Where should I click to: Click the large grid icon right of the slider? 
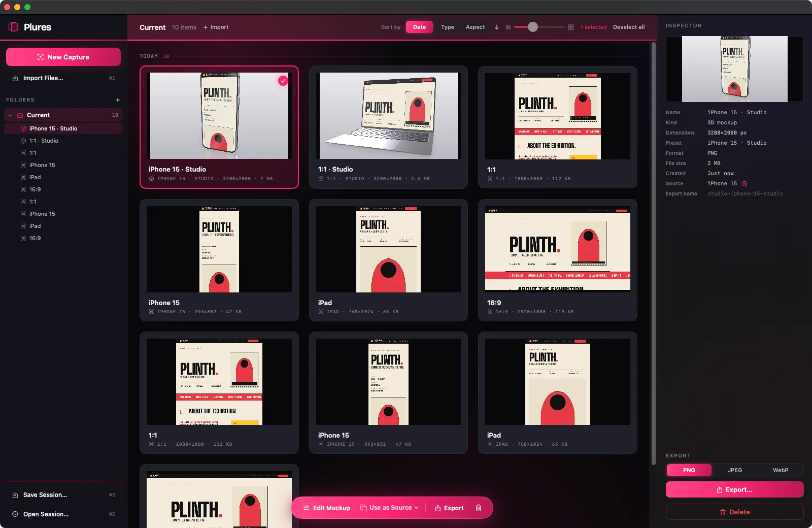(571, 27)
